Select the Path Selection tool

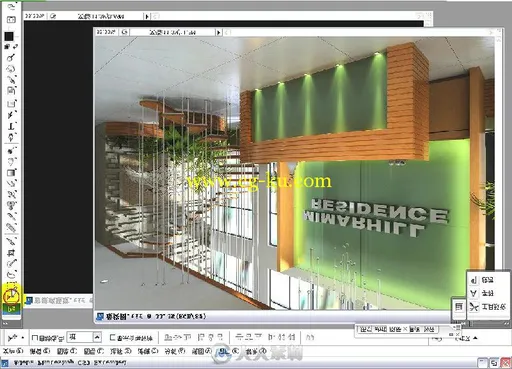11,115
